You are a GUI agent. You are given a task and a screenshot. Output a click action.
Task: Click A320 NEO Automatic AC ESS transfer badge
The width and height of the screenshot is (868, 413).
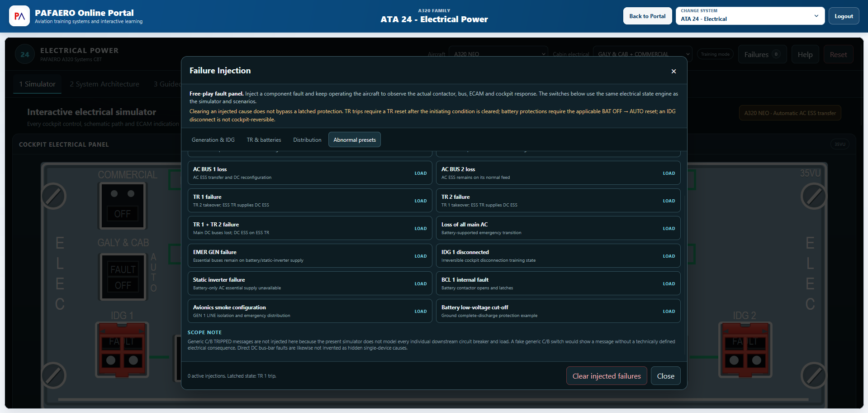[790, 113]
